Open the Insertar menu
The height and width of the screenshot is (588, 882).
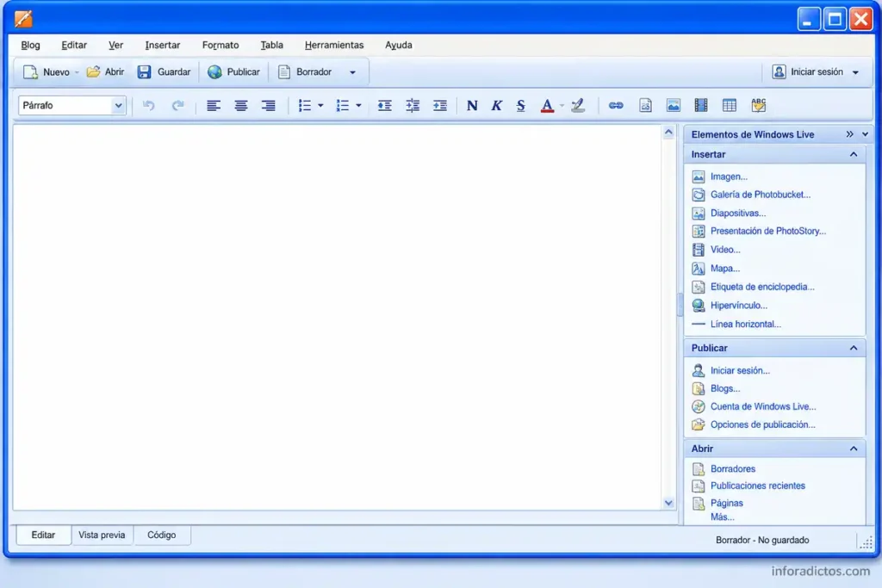[x=163, y=45]
